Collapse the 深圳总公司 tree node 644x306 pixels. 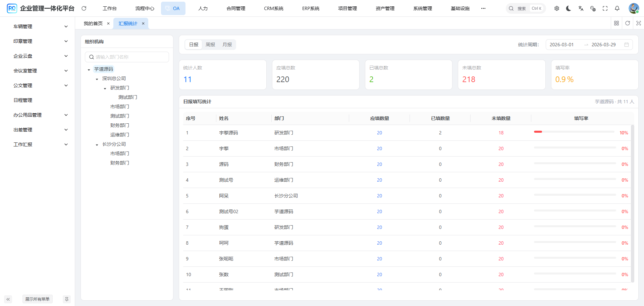(x=97, y=79)
